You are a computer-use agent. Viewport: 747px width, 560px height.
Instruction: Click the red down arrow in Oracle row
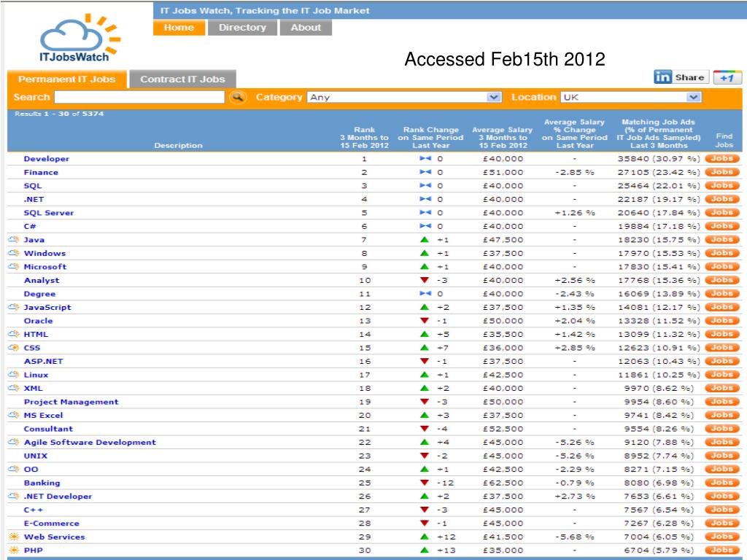coord(425,321)
